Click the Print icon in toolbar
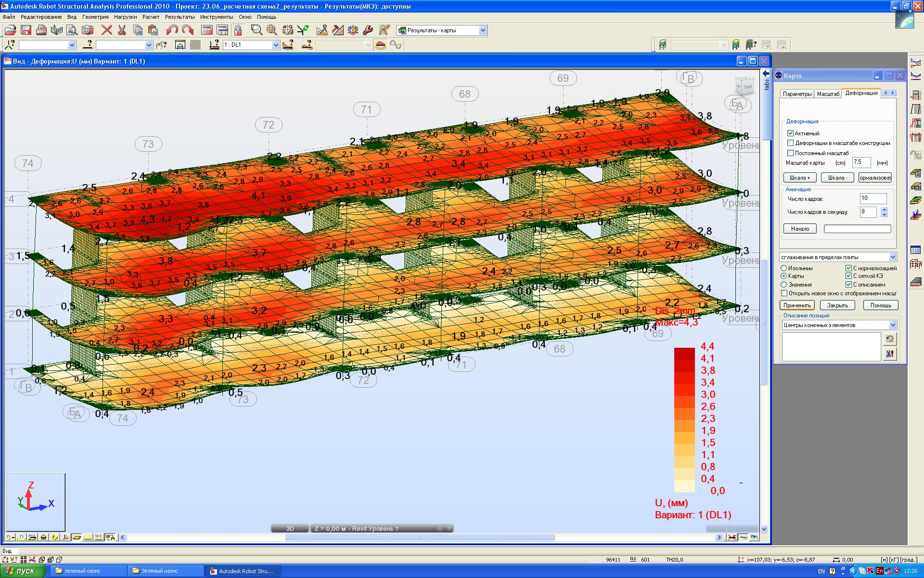924x578 pixels. click(x=41, y=30)
